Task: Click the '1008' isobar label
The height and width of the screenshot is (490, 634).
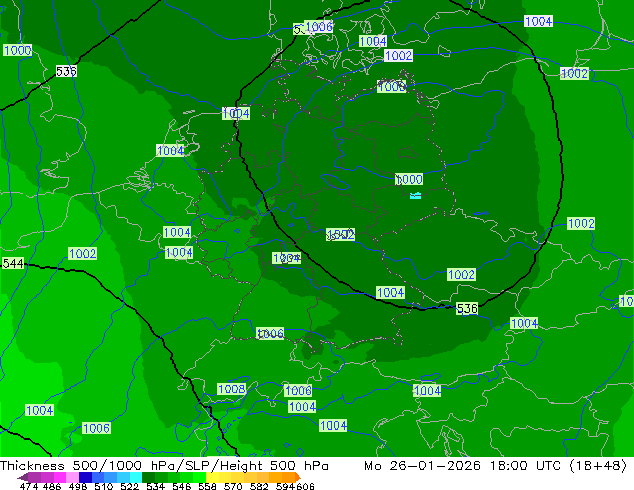Action: coord(231,389)
